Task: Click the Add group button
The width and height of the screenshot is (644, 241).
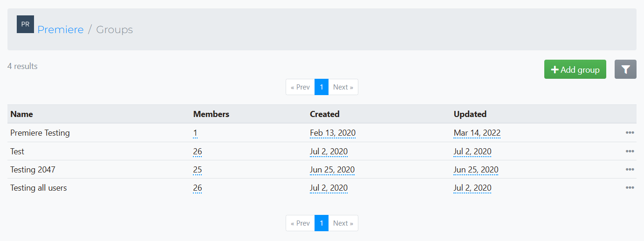Action: click(x=575, y=69)
